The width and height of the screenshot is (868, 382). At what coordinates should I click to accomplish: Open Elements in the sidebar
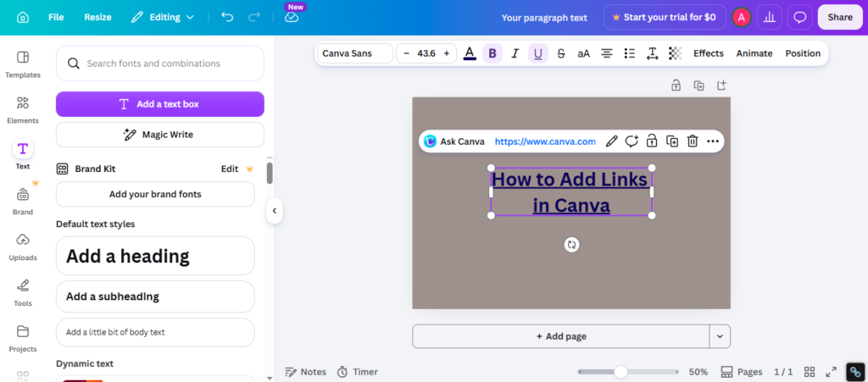(23, 111)
